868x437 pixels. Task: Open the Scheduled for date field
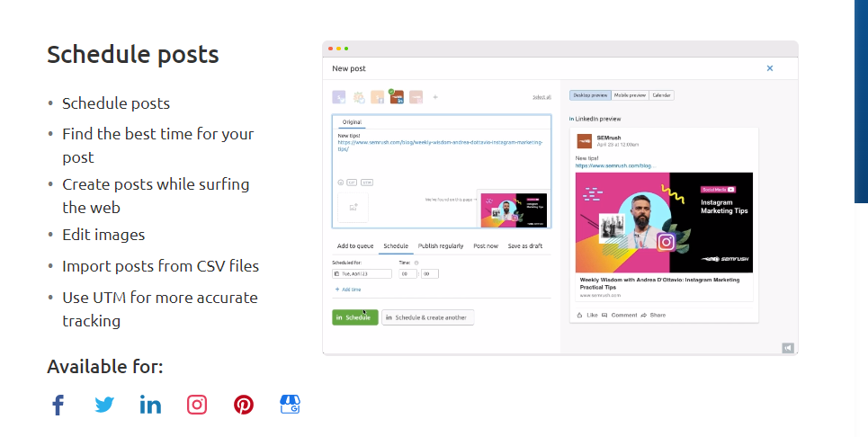362,274
